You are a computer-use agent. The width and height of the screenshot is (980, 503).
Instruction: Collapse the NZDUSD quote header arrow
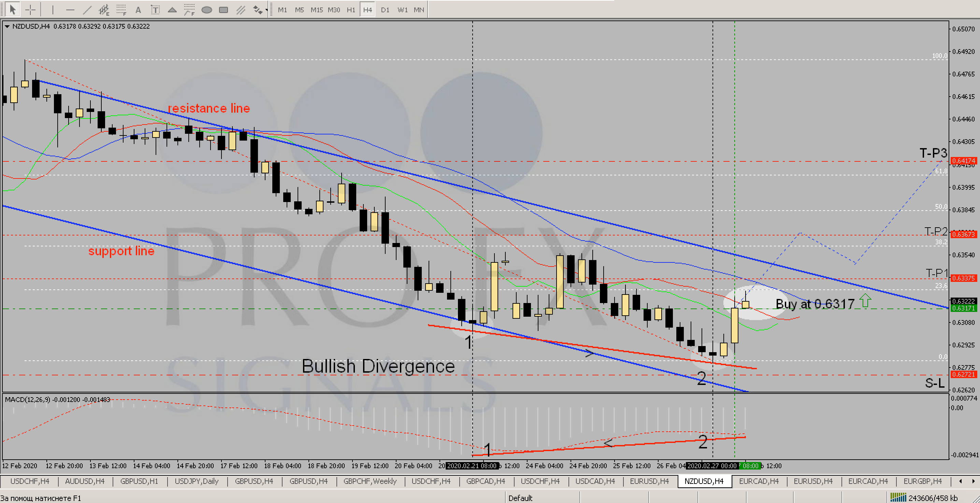pos(7,26)
